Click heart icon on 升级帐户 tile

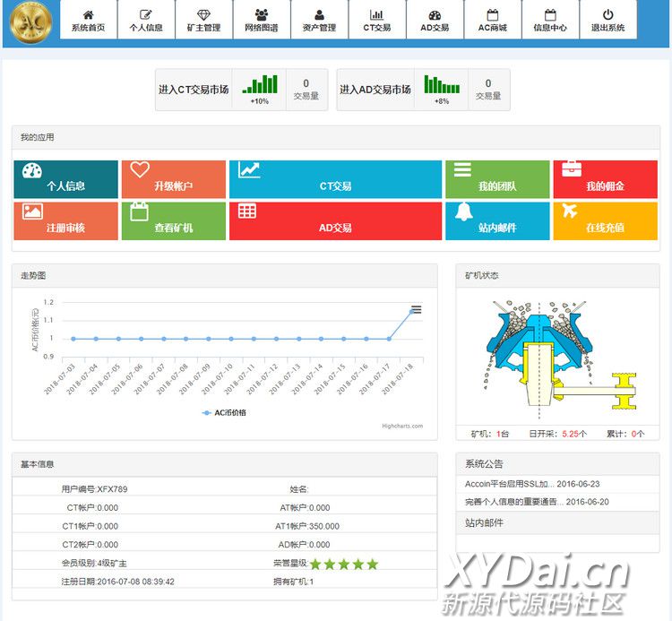coord(140,169)
